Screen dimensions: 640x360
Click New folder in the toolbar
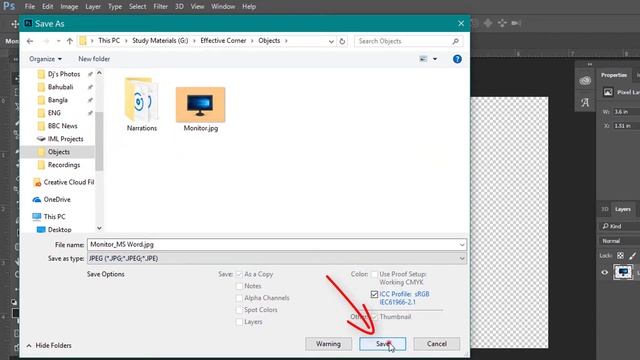[x=94, y=59]
